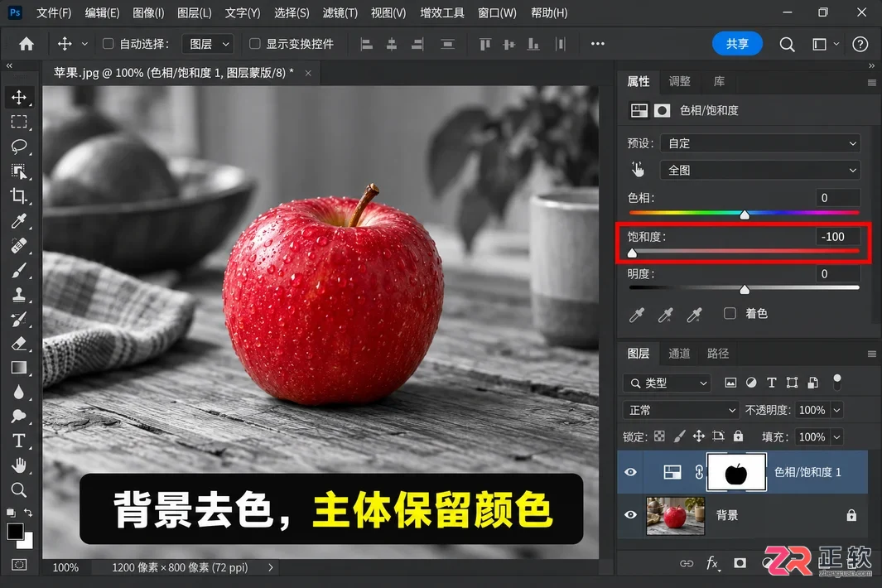
Task: Click the 饱和度 slider handle
Action: pos(632,253)
